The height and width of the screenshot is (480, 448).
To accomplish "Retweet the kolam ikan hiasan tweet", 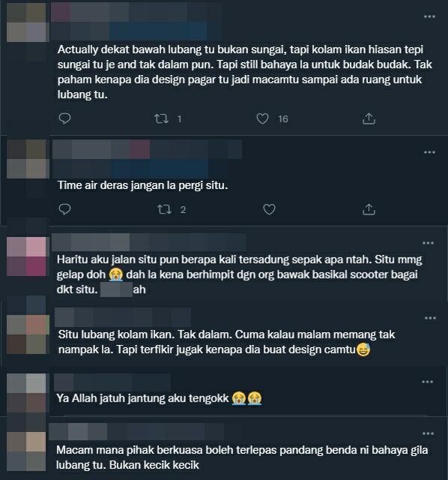I will [x=161, y=118].
